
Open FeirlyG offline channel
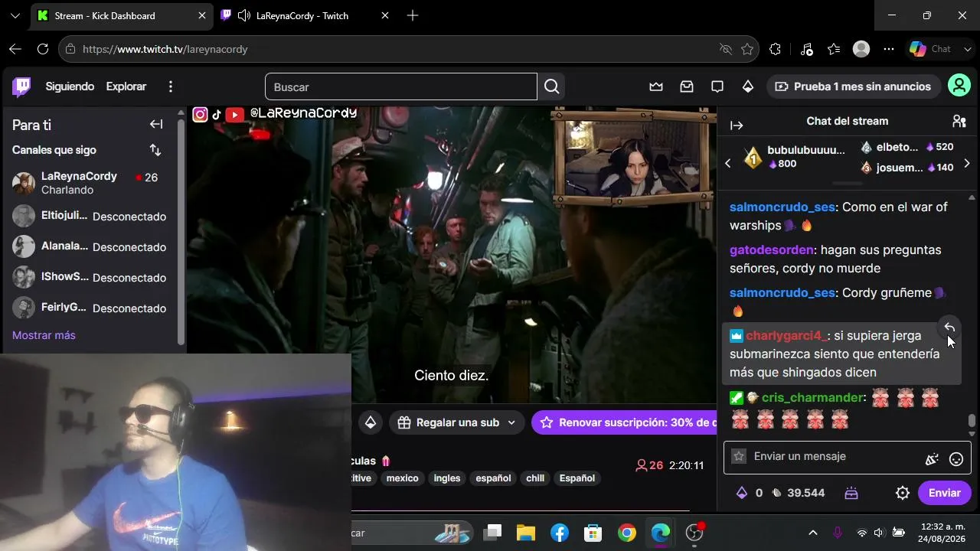click(89, 308)
